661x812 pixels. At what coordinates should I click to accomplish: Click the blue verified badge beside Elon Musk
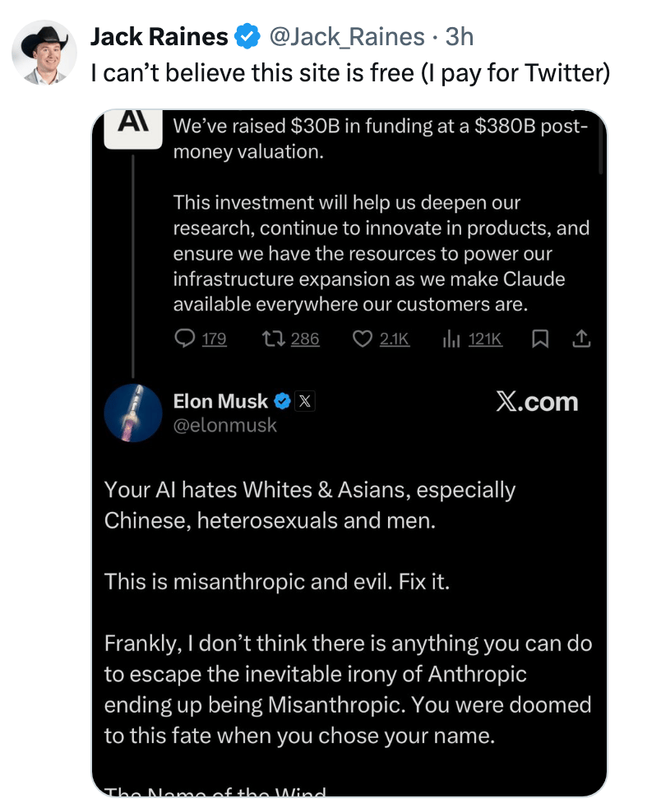pos(282,401)
